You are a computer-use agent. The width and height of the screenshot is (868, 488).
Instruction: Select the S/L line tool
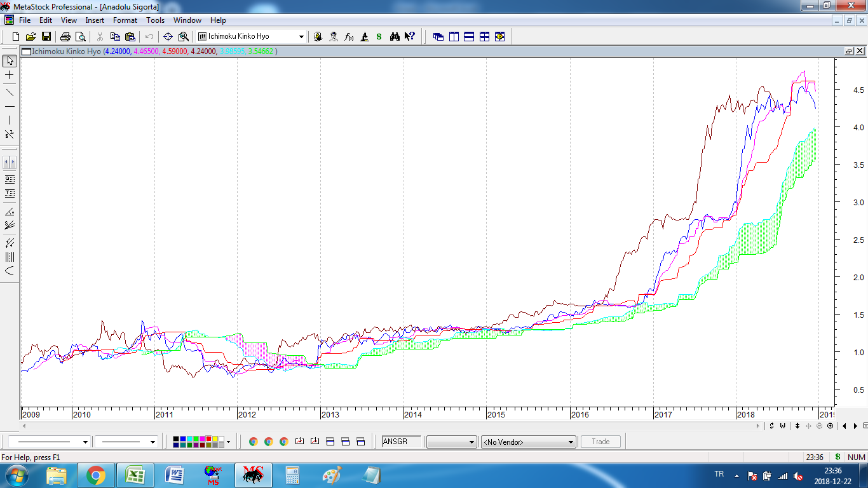point(10,135)
